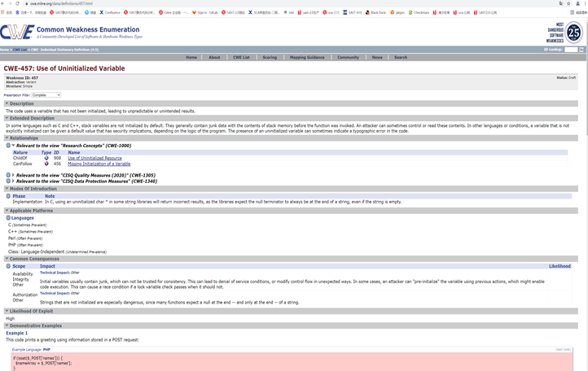Screen dimensions: 588x371
Task: Click info icon beside Scope in Common Consequences
Action: click(8, 266)
